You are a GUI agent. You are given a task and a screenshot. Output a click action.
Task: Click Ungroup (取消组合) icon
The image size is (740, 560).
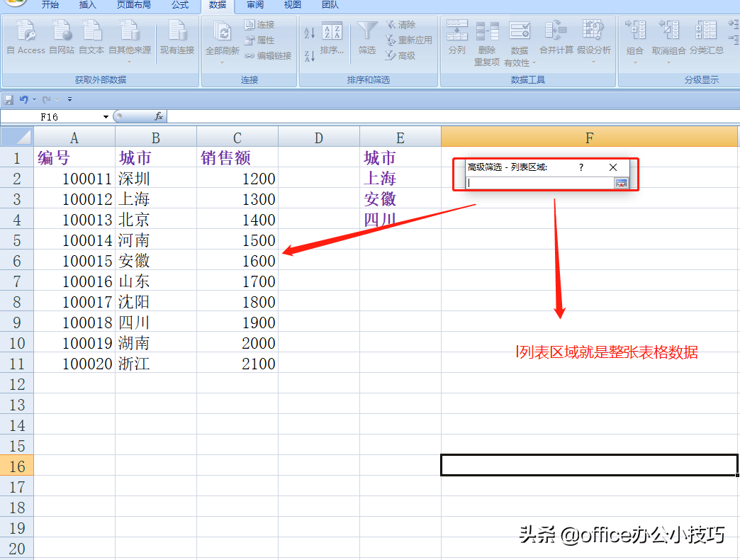pyautogui.click(x=668, y=31)
